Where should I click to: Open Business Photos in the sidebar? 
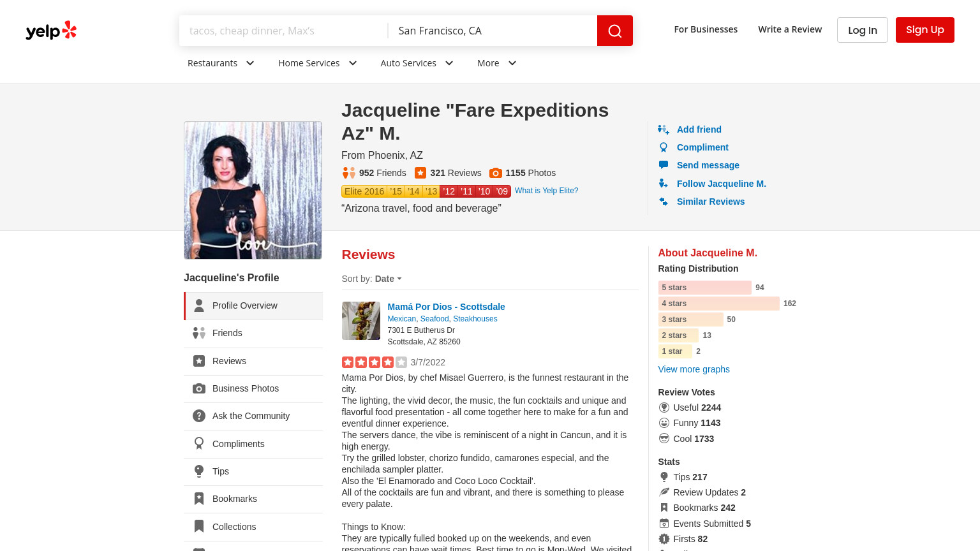click(x=253, y=388)
